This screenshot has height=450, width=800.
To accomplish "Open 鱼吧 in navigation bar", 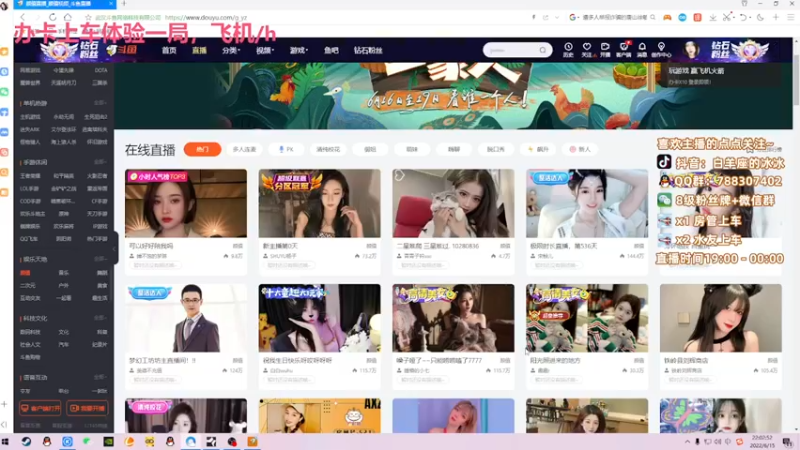I will (x=331, y=51).
